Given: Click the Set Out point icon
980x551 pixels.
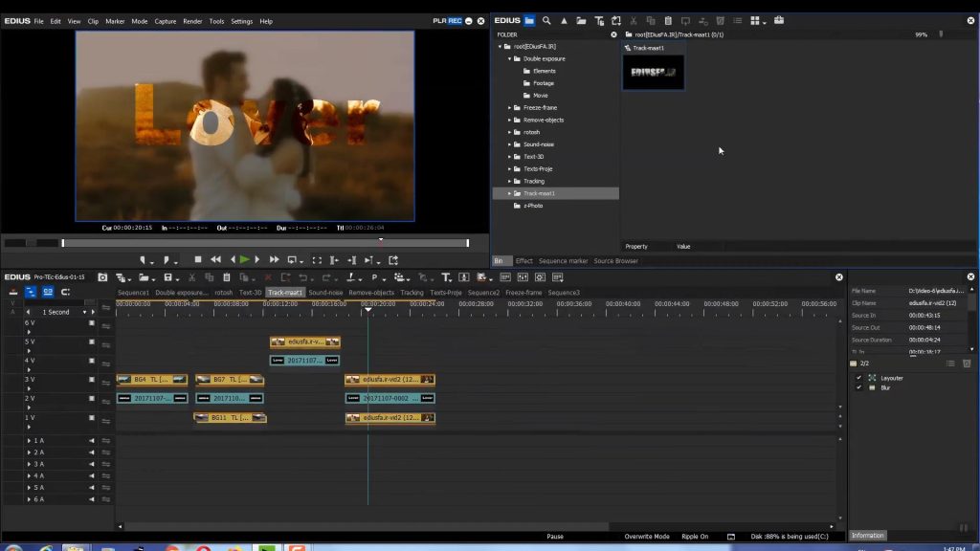Looking at the screenshot, I should point(167,260).
